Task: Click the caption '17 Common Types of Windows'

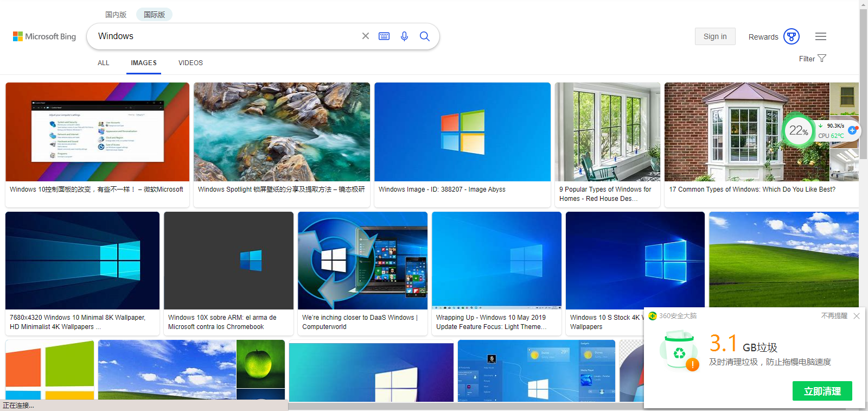Action: tap(752, 189)
